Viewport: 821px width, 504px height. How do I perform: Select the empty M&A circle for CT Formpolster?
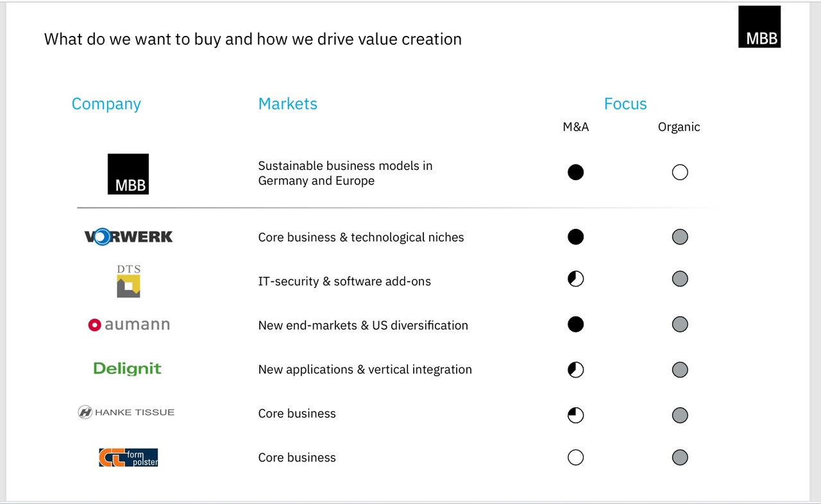(576, 457)
